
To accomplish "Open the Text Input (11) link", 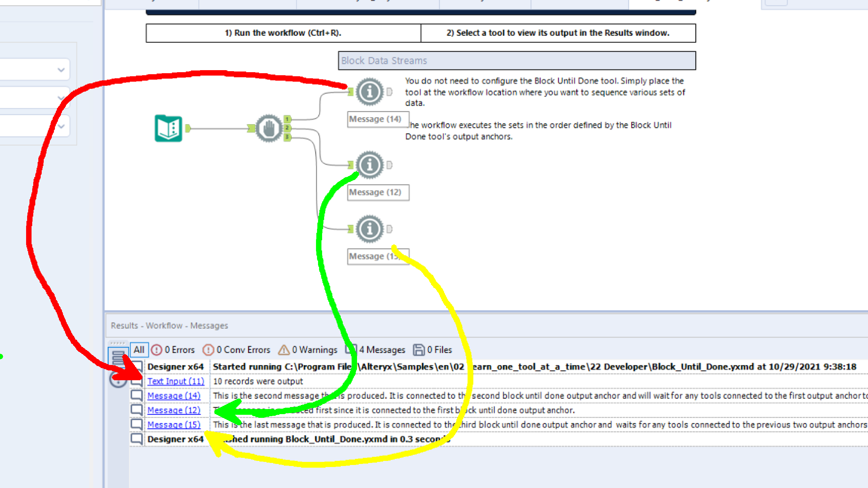I will pyautogui.click(x=176, y=381).
